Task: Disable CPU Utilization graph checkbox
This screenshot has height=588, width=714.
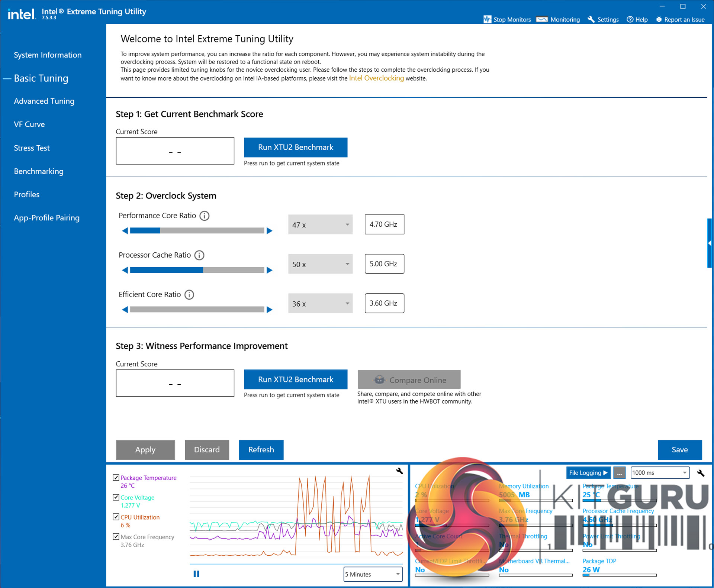Action: [x=116, y=517]
